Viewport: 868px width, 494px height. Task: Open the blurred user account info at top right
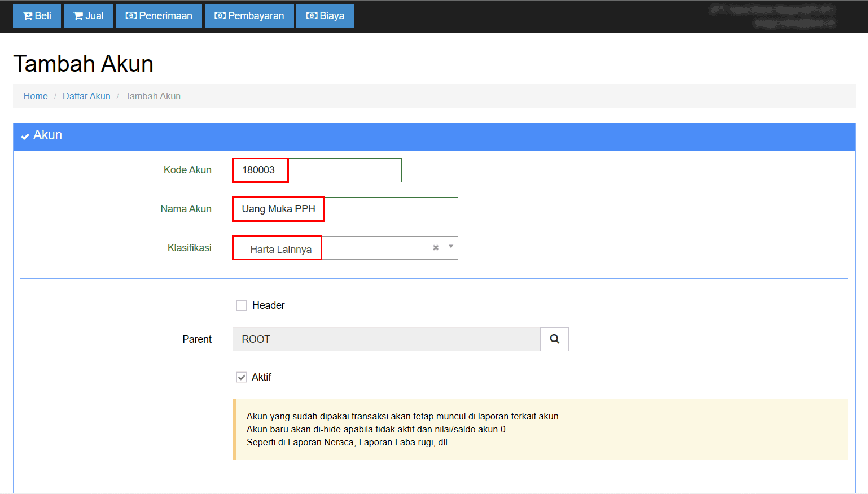pyautogui.click(x=772, y=16)
